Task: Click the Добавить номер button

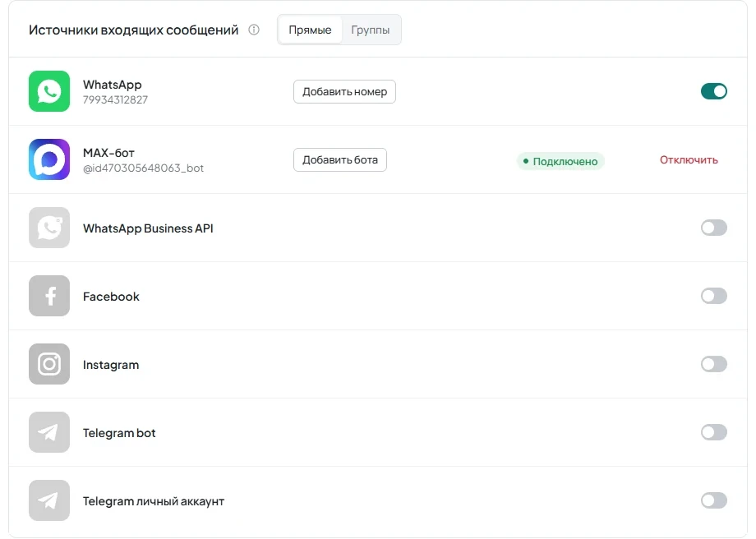Action: point(345,91)
